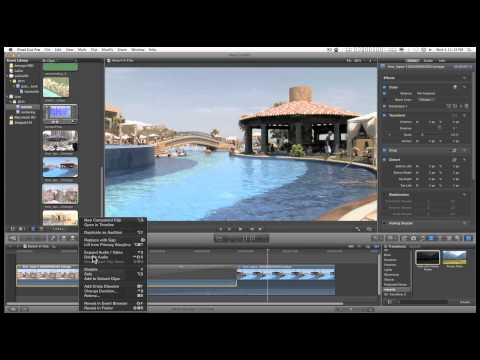Select the pool clip in the timeline
Screen dimensions: 480x360
coord(286,279)
